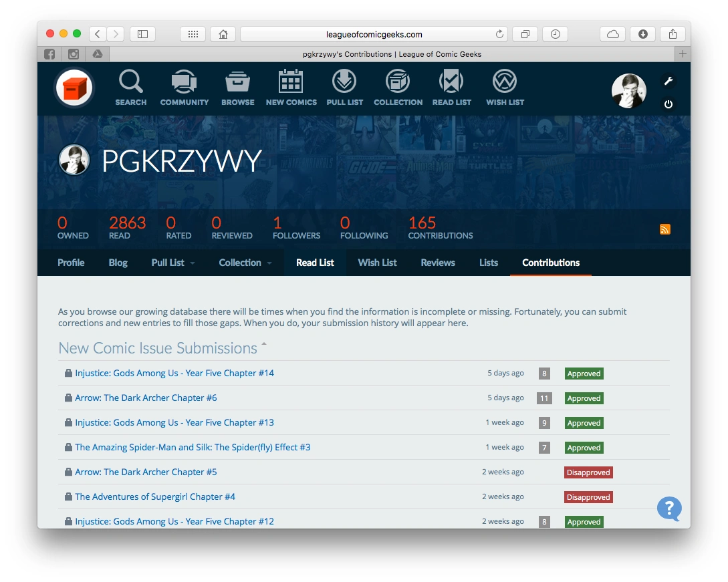Switch to the Read List profile tab
Image resolution: width=728 pixels, height=582 pixels.
coord(315,263)
